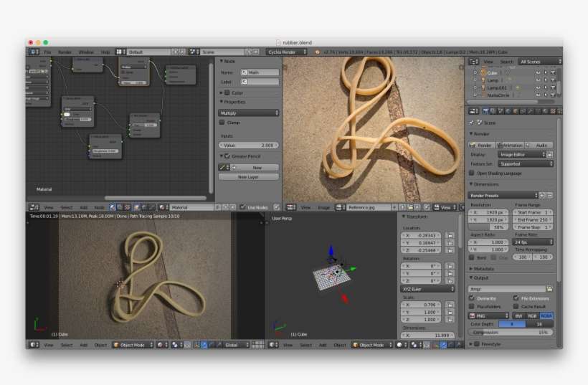Open the Window menu in info header
This screenshot has width=588, height=385.
pyautogui.click(x=86, y=52)
